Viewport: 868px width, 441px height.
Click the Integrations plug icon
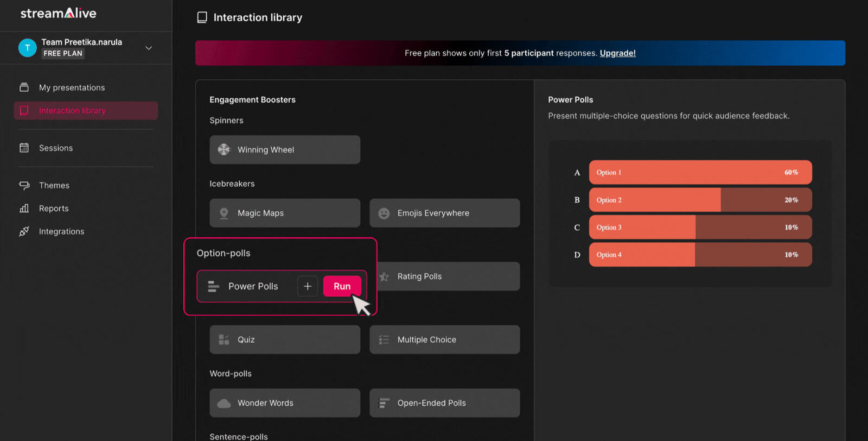click(24, 231)
